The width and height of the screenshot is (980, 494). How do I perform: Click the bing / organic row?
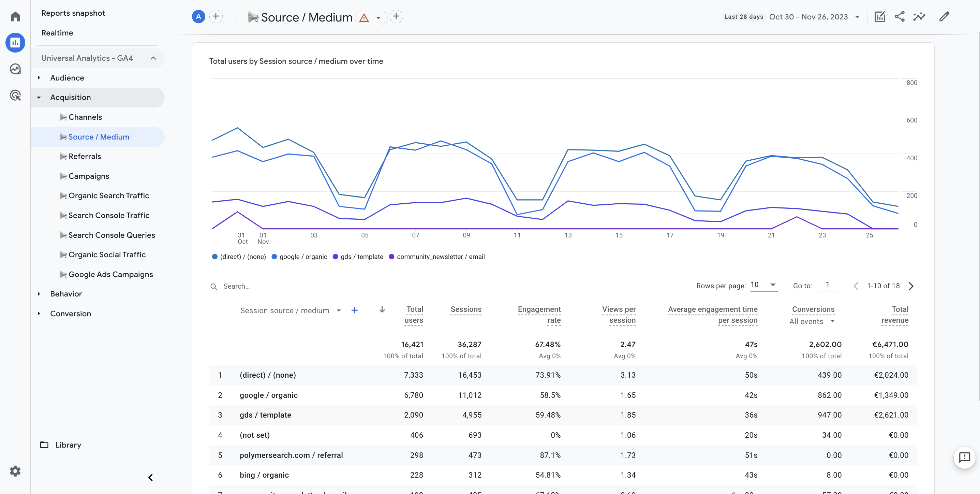(x=563, y=475)
